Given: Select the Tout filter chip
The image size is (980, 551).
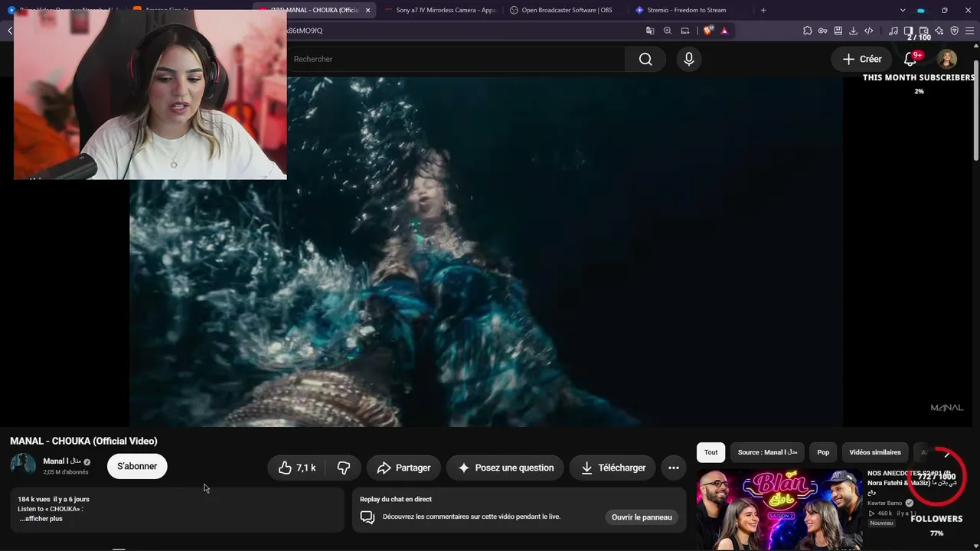Looking at the screenshot, I should [711, 452].
